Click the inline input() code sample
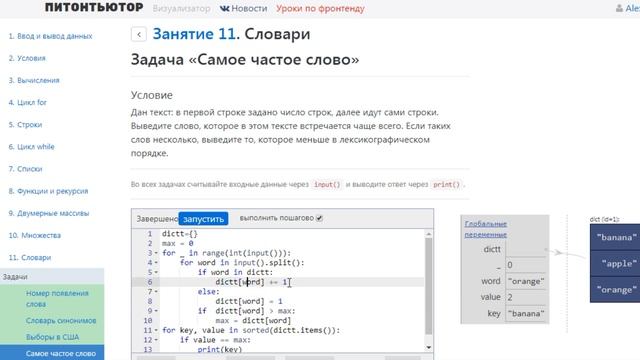 327,184
